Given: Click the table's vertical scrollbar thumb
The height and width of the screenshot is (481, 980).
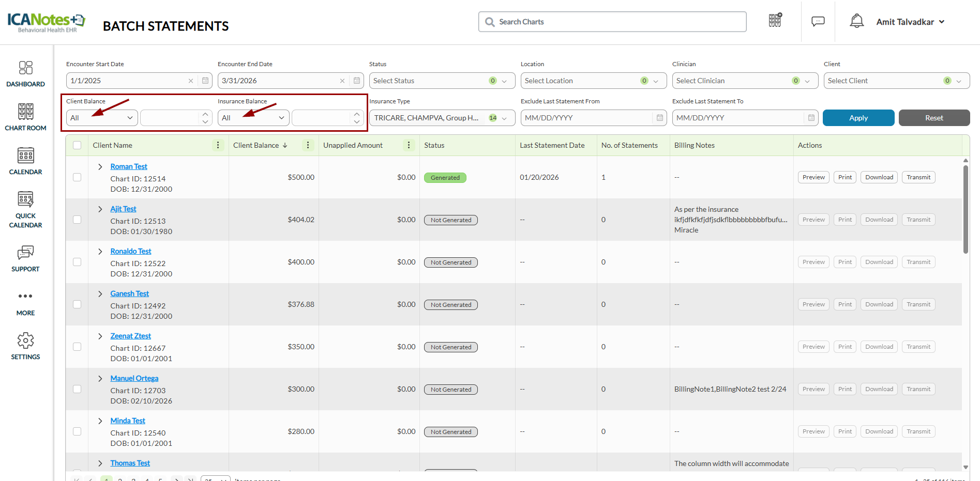Looking at the screenshot, I should pos(965,209).
